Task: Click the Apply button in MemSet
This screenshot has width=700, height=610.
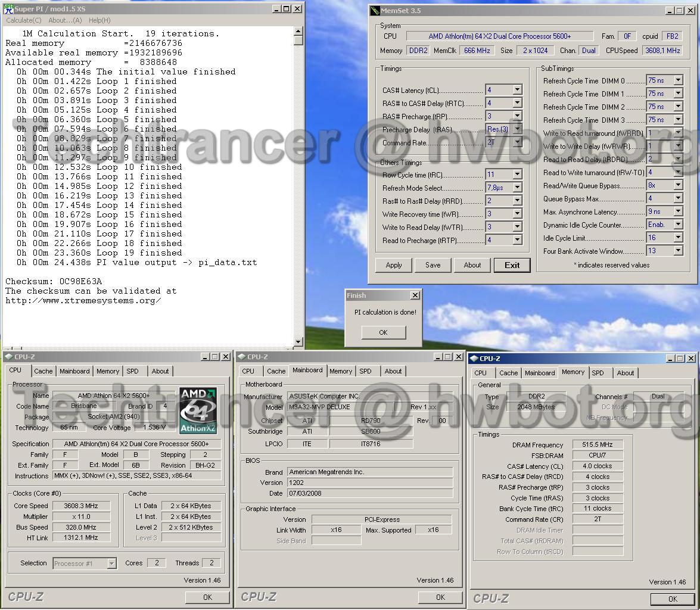Action: point(393,265)
